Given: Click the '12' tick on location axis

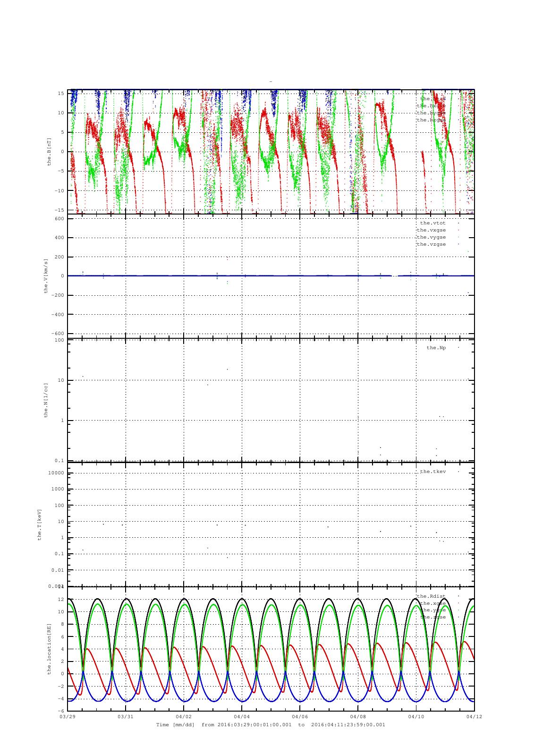Looking at the screenshot, I should (x=61, y=599).
